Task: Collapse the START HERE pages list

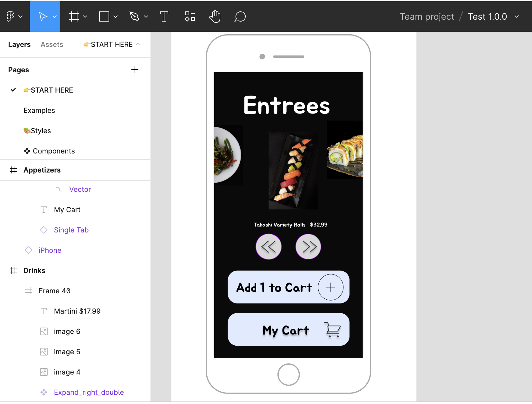Action: tap(138, 44)
